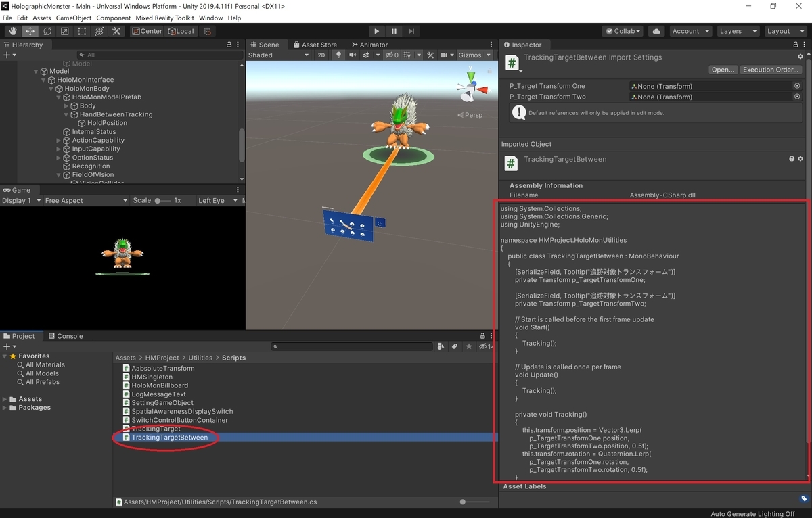
Task: Adjust the Game view Scale slider
Action: pos(162,201)
